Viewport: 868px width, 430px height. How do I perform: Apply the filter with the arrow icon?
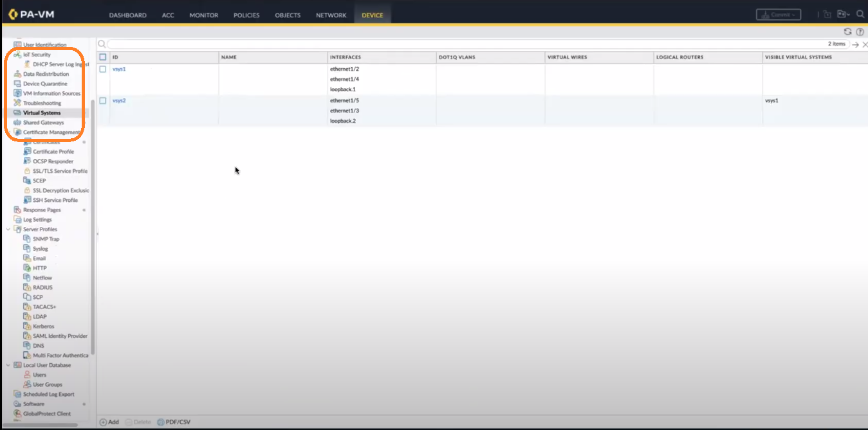tap(855, 44)
